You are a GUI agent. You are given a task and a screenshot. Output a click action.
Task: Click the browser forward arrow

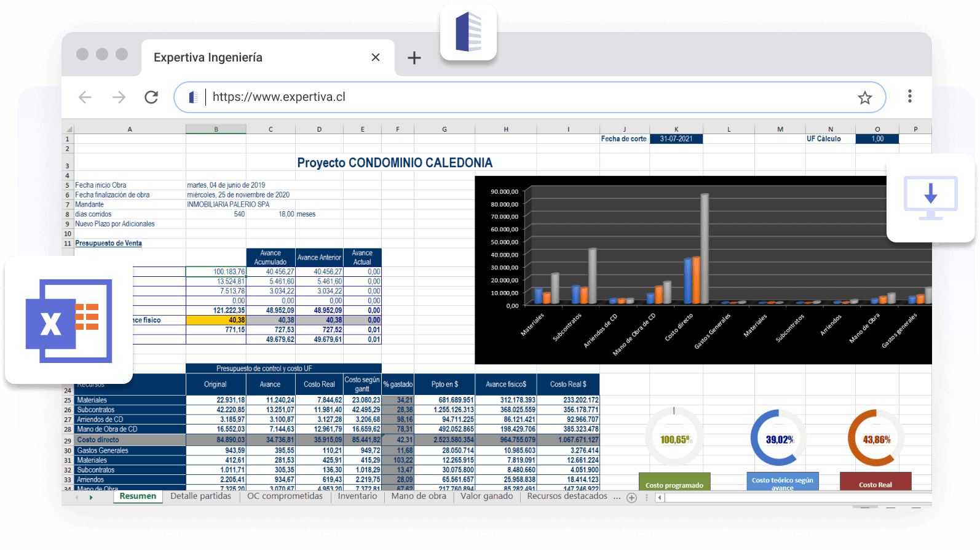pos(119,97)
